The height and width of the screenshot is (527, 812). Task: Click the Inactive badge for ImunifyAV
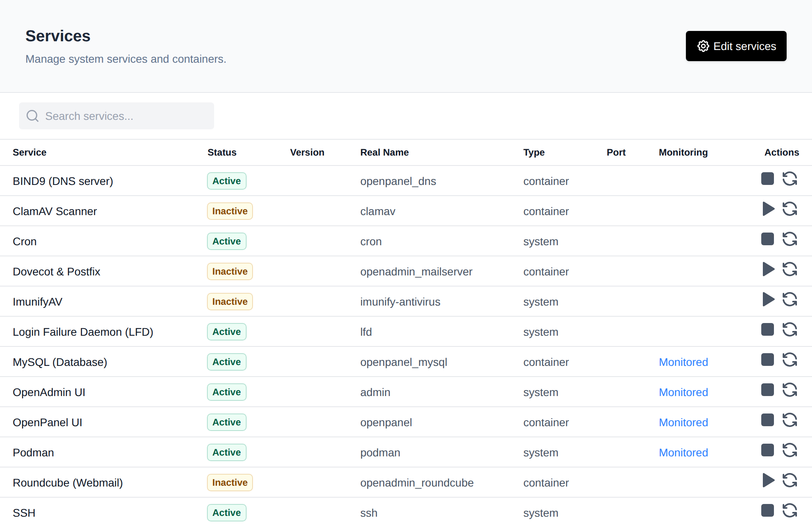point(230,302)
